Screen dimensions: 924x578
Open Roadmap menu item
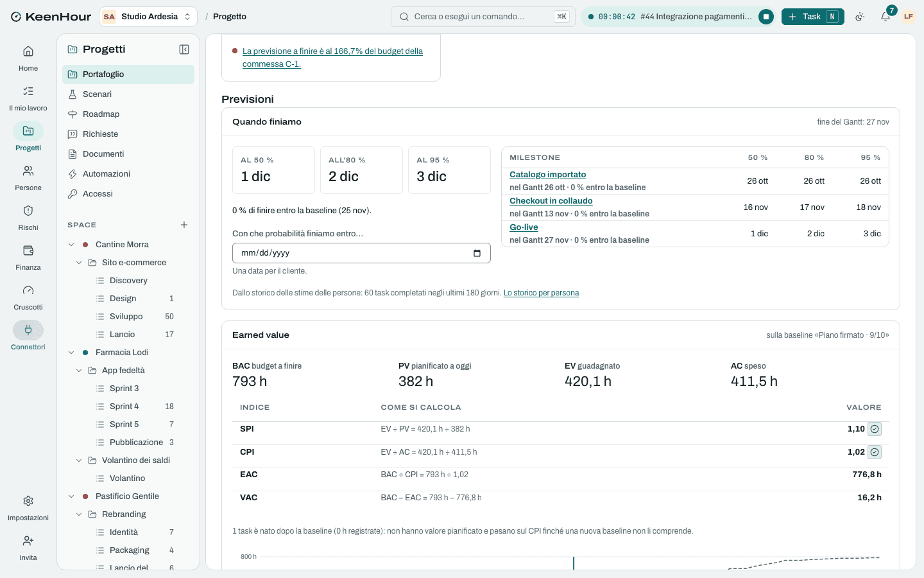tap(128, 114)
